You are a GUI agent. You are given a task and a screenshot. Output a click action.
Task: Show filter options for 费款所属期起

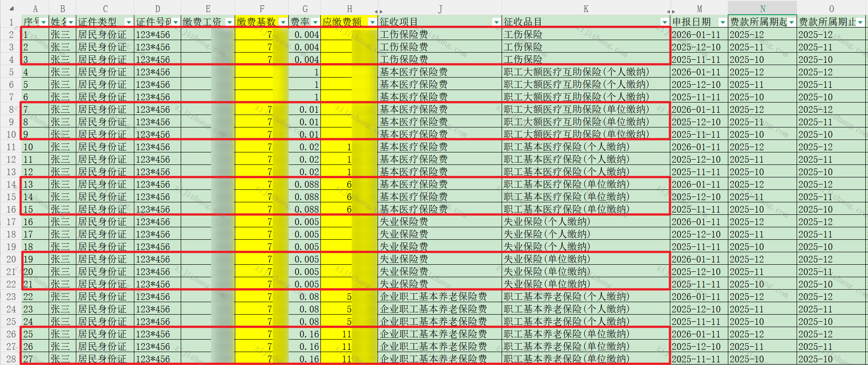(792, 22)
